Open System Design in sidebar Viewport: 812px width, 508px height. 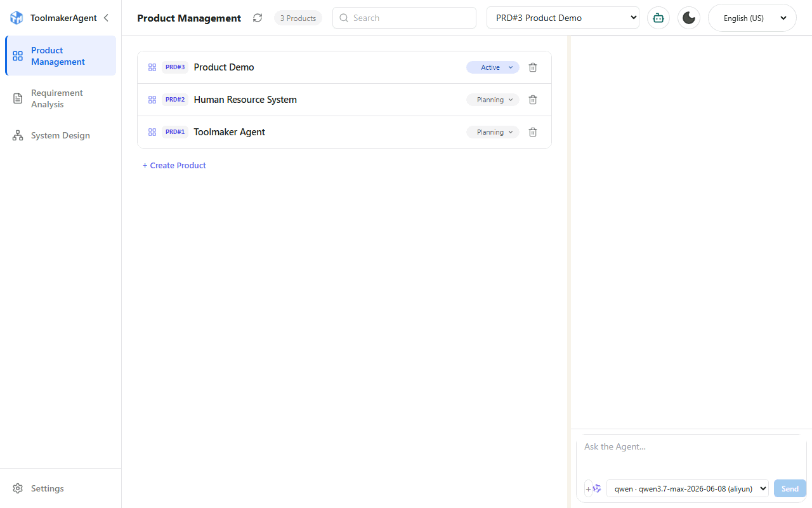[x=61, y=135]
